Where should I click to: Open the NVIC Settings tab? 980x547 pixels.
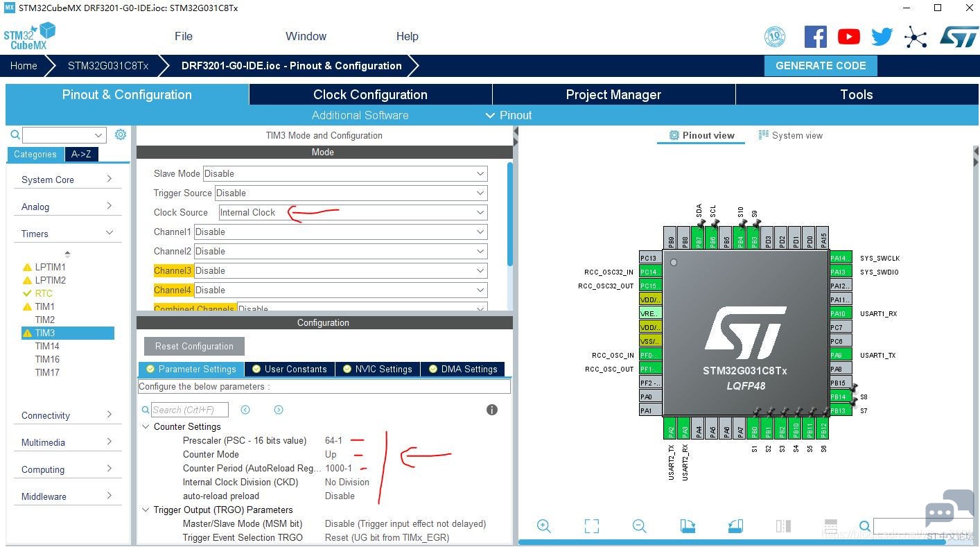click(377, 369)
